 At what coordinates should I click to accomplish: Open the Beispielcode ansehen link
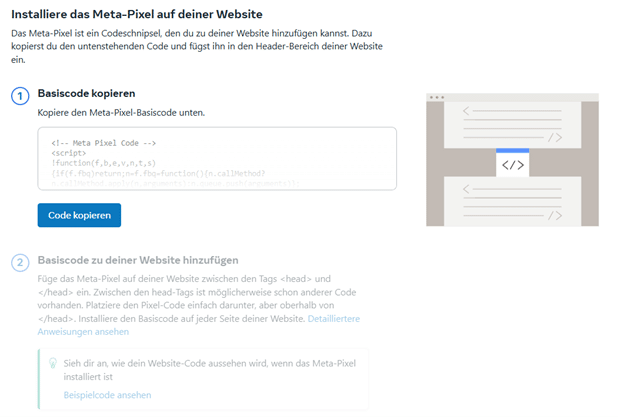pos(107,395)
